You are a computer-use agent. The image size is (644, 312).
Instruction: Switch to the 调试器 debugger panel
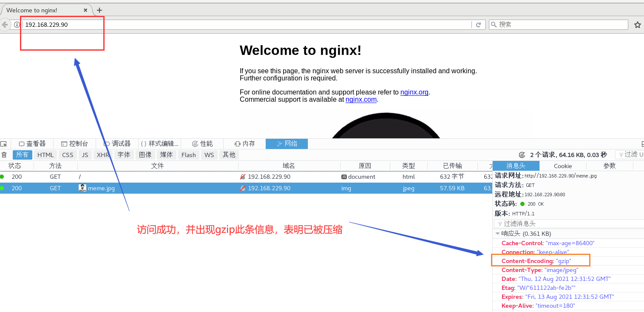click(117, 144)
